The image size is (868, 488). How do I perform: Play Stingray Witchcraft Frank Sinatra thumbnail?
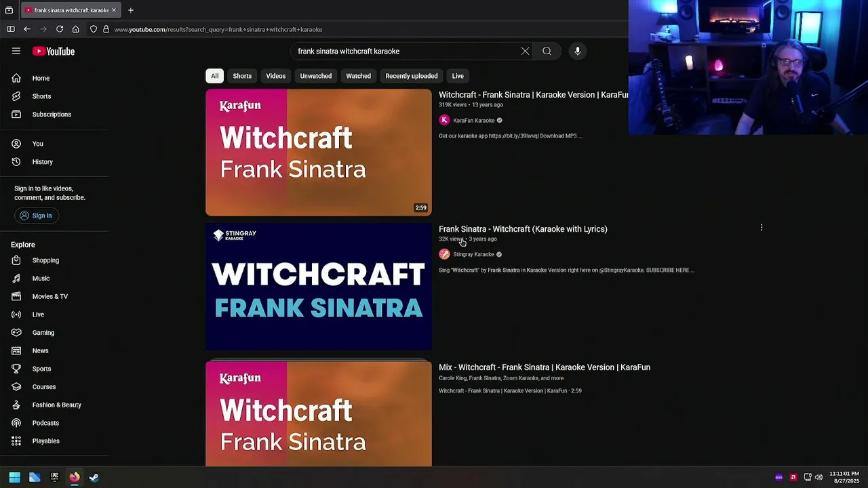point(319,287)
